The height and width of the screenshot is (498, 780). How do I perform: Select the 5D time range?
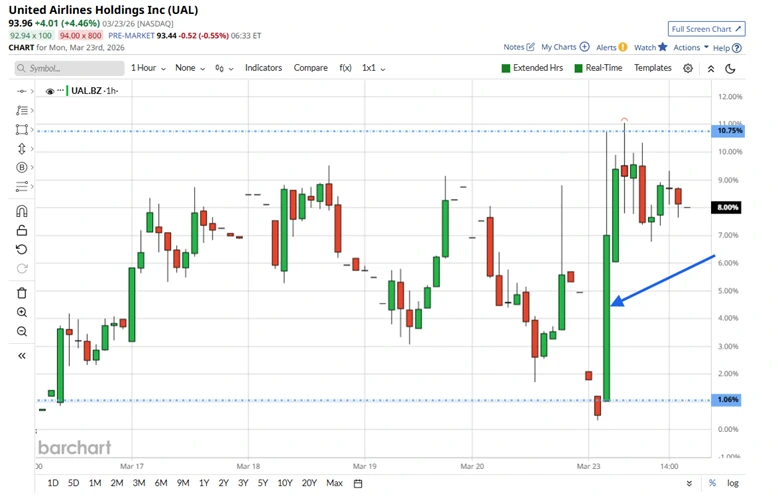[73, 483]
